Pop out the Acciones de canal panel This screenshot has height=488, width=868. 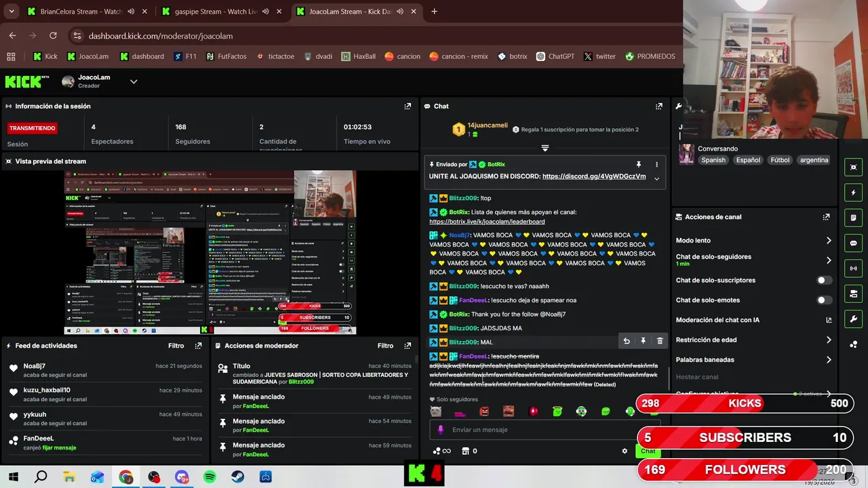point(826,217)
